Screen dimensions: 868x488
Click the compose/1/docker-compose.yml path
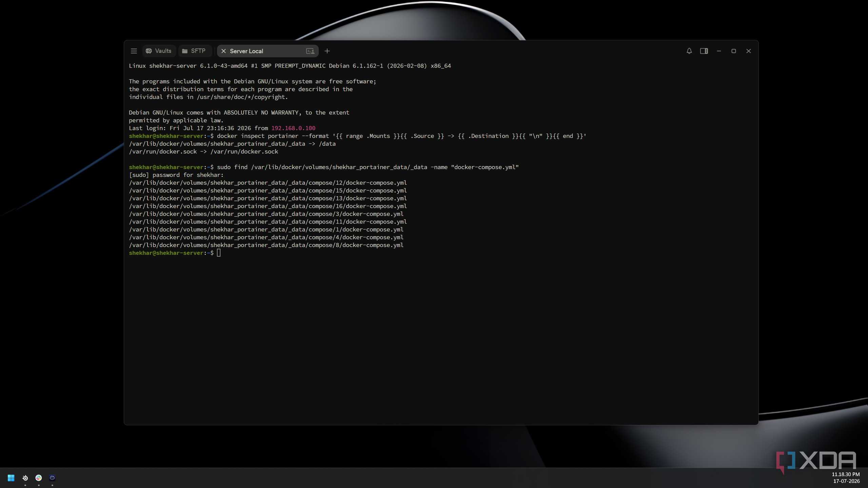click(x=266, y=229)
